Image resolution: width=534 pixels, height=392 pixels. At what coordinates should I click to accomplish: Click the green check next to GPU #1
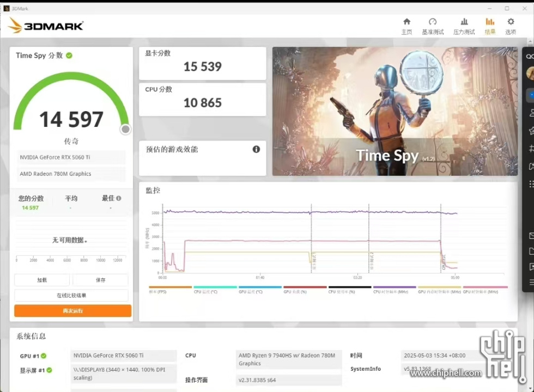[44, 356]
